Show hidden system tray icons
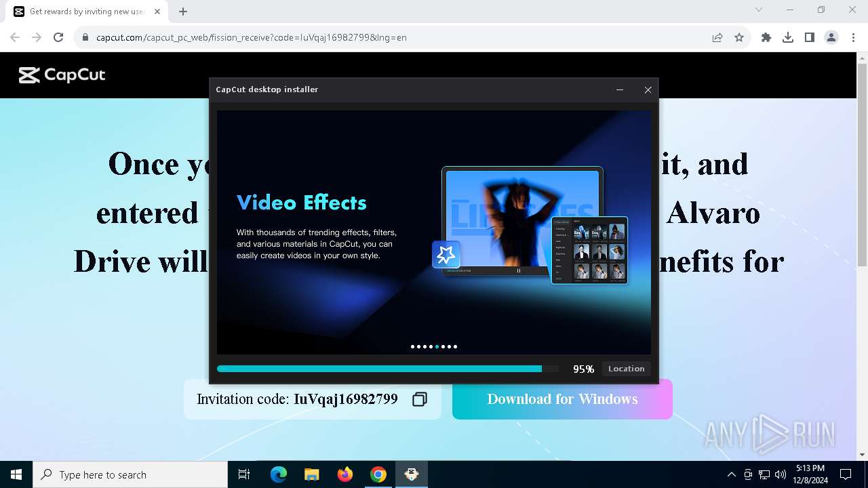868x488 pixels. pos(731,474)
